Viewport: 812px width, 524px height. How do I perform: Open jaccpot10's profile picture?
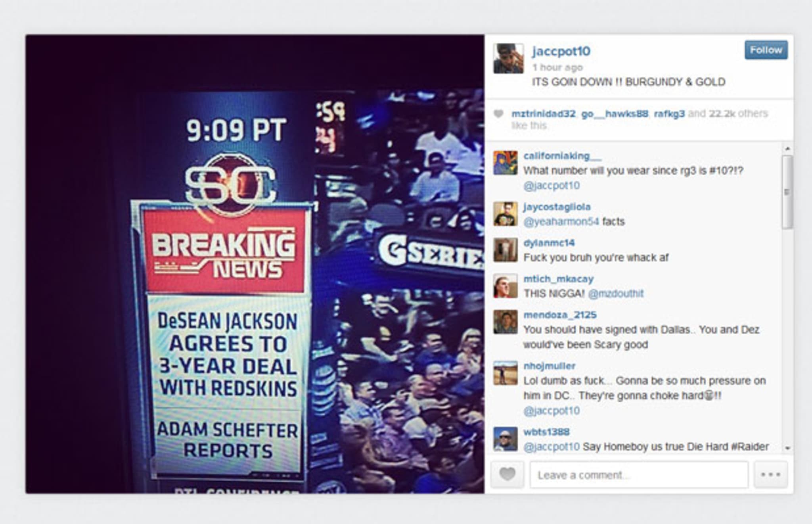508,58
